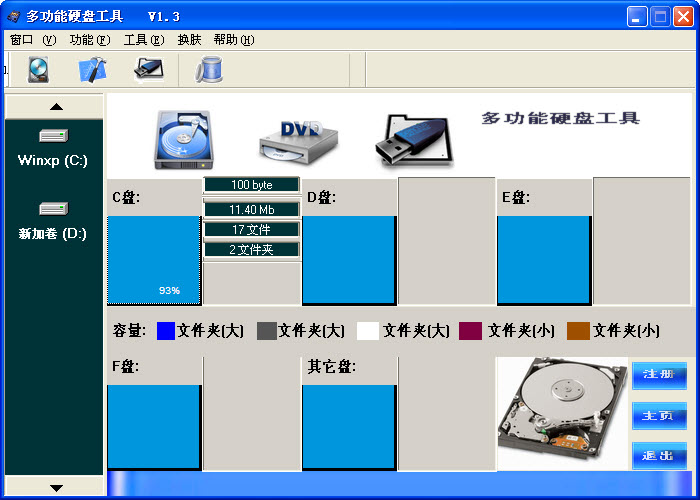
Task: Open the 功能 menu
Action: point(90,40)
